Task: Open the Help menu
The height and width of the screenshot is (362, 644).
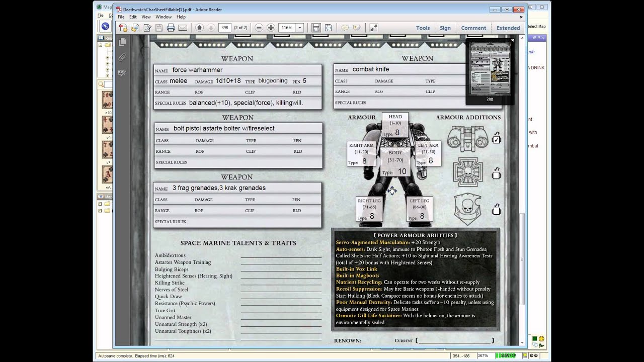Action: click(x=181, y=17)
